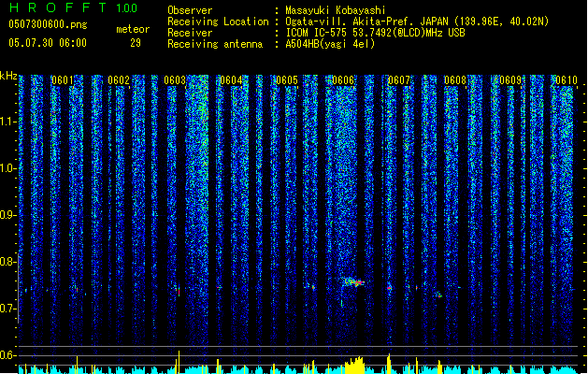Click the yellow power spike below 0607
Image resolution: width=588 pixels, height=374 pixels.
point(389,364)
